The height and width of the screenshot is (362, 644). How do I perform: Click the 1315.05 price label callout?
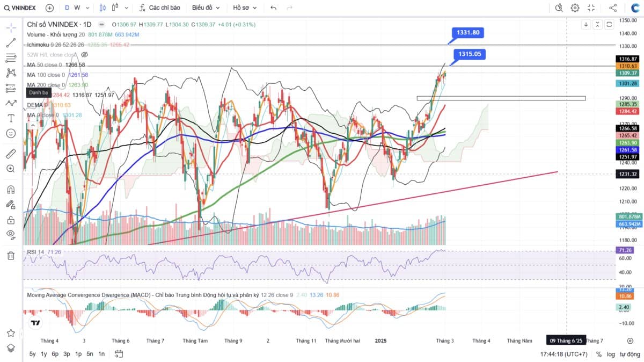[x=470, y=54]
